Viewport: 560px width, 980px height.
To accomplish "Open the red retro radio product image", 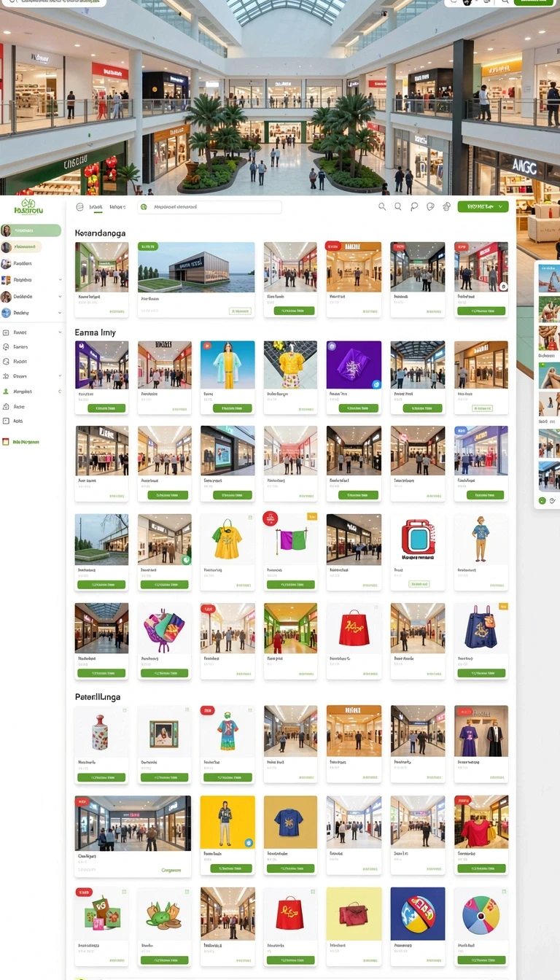I will pos(418,538).
